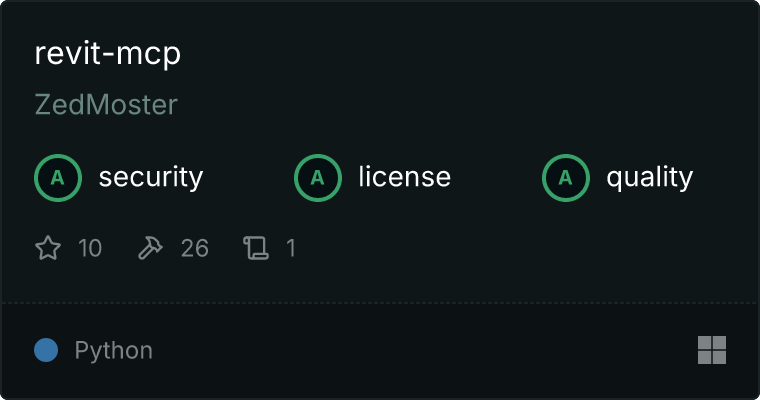Click the dashed divider above Python row

380,303
